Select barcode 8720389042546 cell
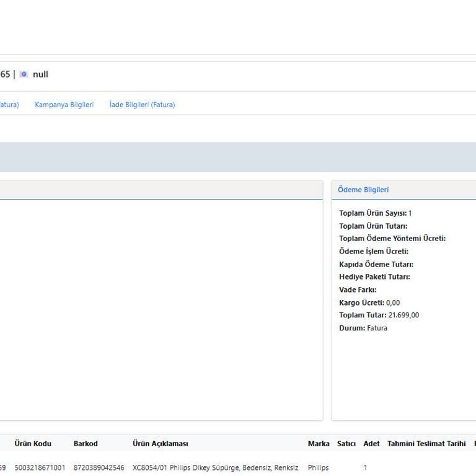Screen dimensions: 476x476 (x=99, y=468)
